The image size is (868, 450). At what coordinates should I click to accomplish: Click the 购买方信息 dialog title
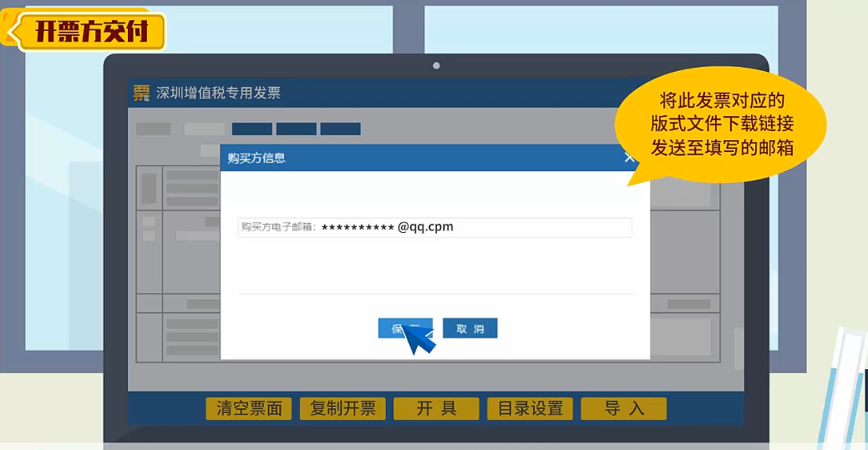tap(256, 159)
